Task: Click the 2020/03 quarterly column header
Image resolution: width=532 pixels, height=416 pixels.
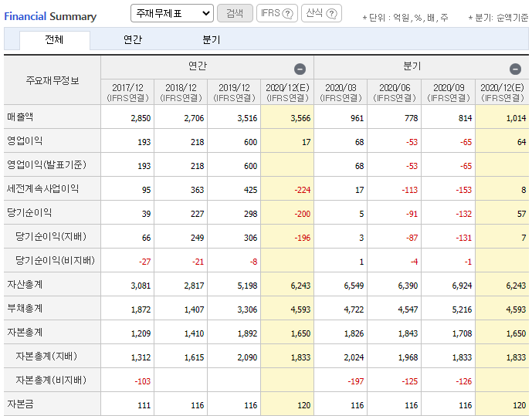Action: tap(341, 92)
